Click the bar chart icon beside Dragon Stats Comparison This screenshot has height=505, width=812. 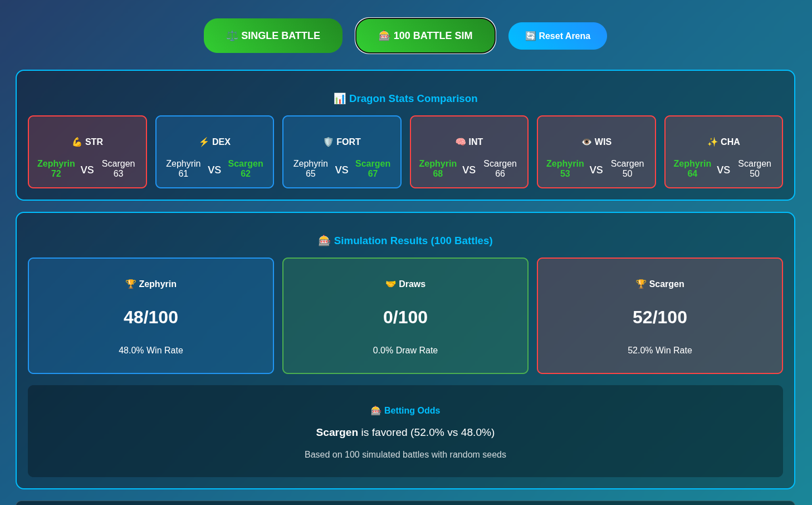pos(340,99)
